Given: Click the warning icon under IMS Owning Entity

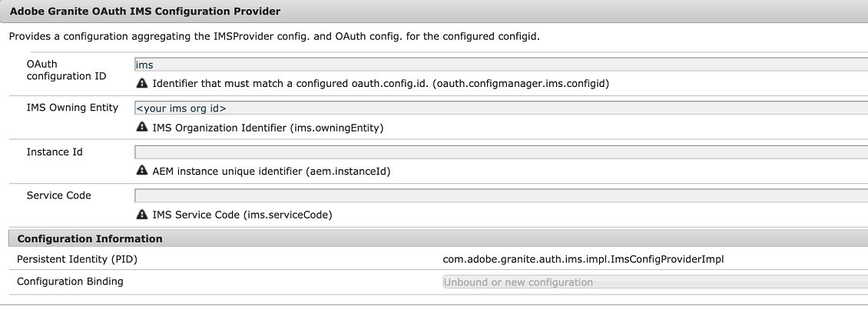Looking at the screenshot, I should tap(141, 127).
